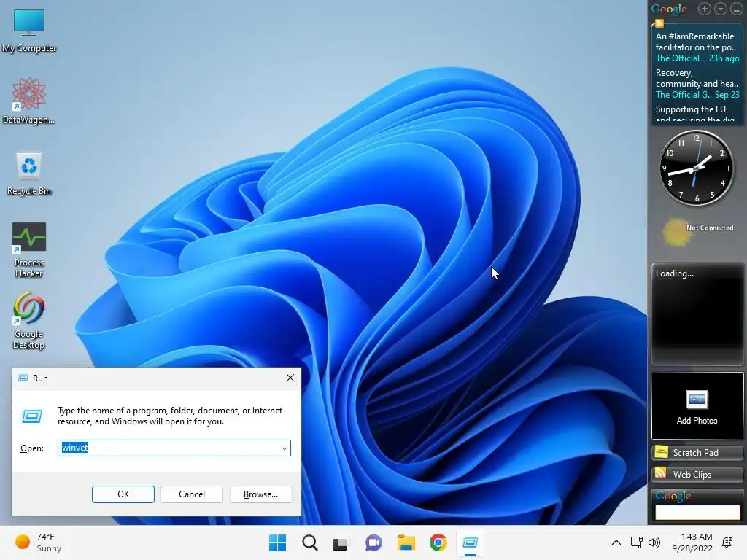The image size is (747, 560).
Task: Click the RSS feed icon in the sidebar
Action: click(x=659, y=23)
